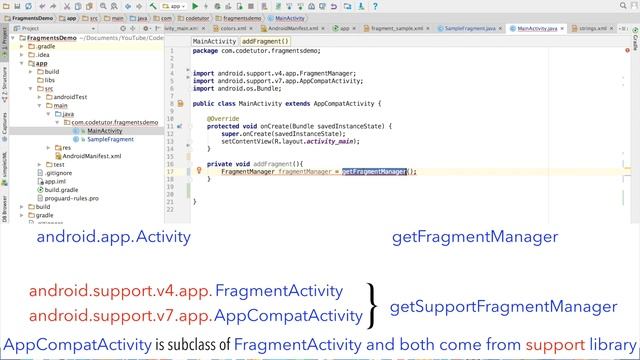Click the Help question mark icon
This screenshot has height=360, width=640.
click(375, 6)
